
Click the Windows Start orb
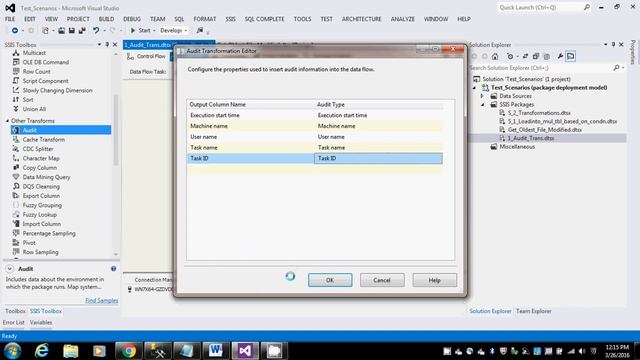pos(13,351)
